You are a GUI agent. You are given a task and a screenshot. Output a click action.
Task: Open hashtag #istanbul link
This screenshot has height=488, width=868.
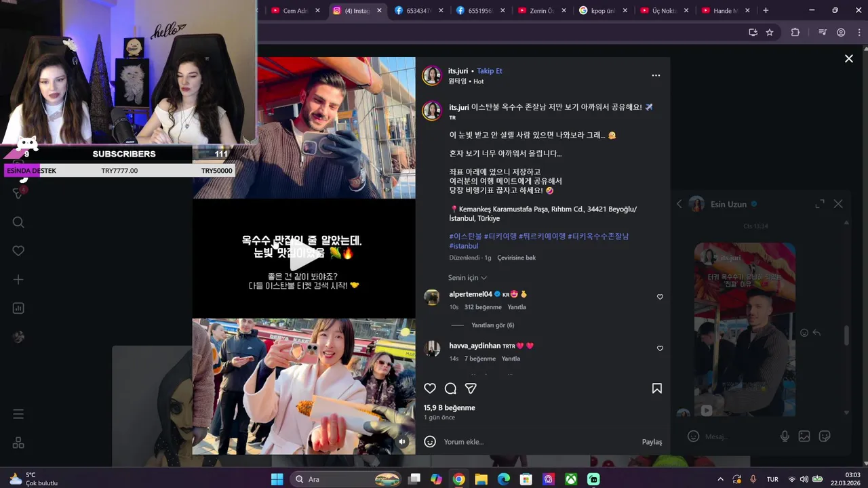[464, 246]
